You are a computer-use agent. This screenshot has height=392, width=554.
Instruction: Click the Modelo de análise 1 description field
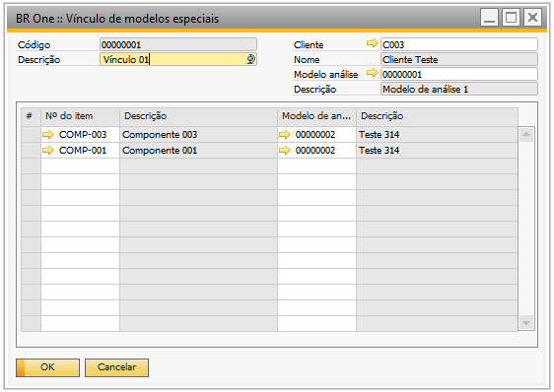click(x=459, y=90)
